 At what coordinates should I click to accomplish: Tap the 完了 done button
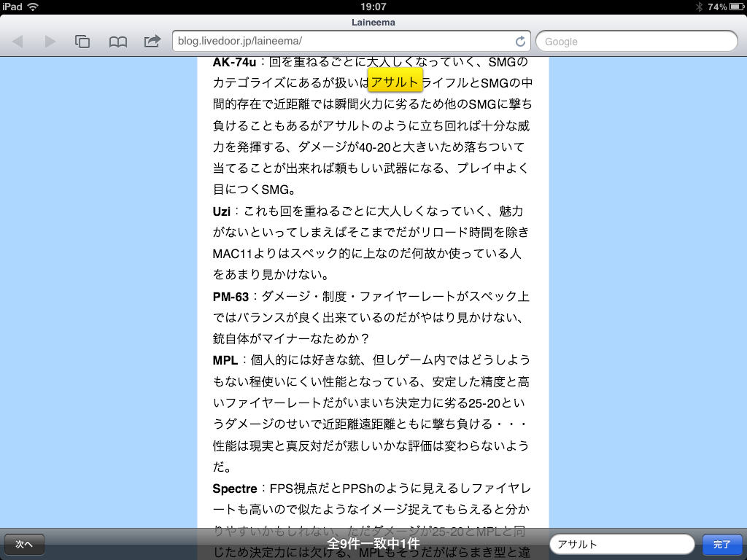pos(721,544)
